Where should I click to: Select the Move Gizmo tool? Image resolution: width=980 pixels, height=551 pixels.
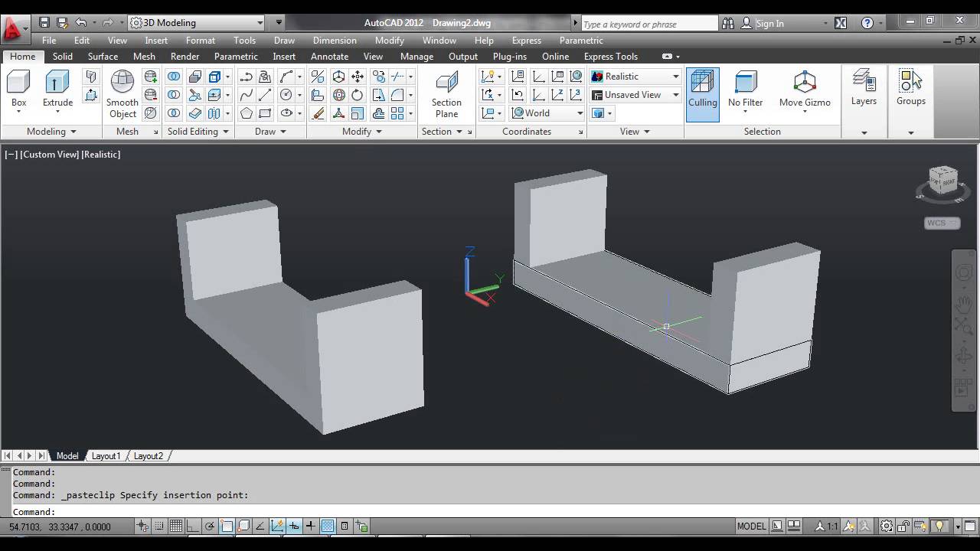tap(805, 90)
